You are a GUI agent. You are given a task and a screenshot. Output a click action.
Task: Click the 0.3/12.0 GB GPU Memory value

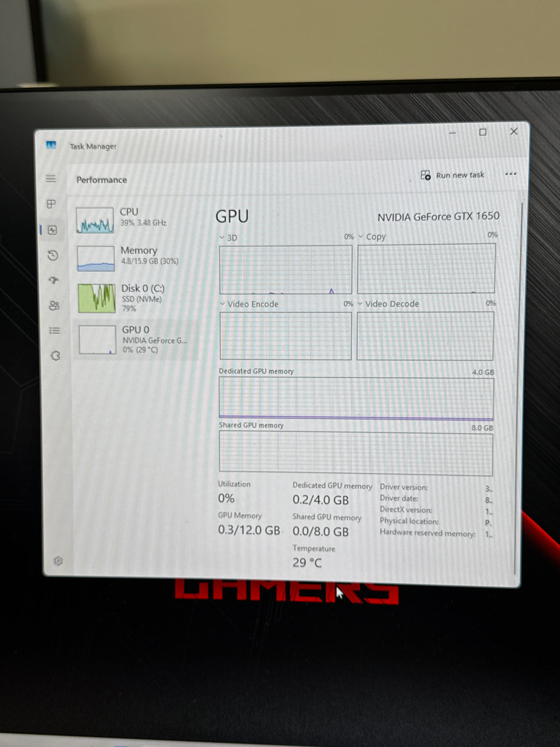(249, 530)
